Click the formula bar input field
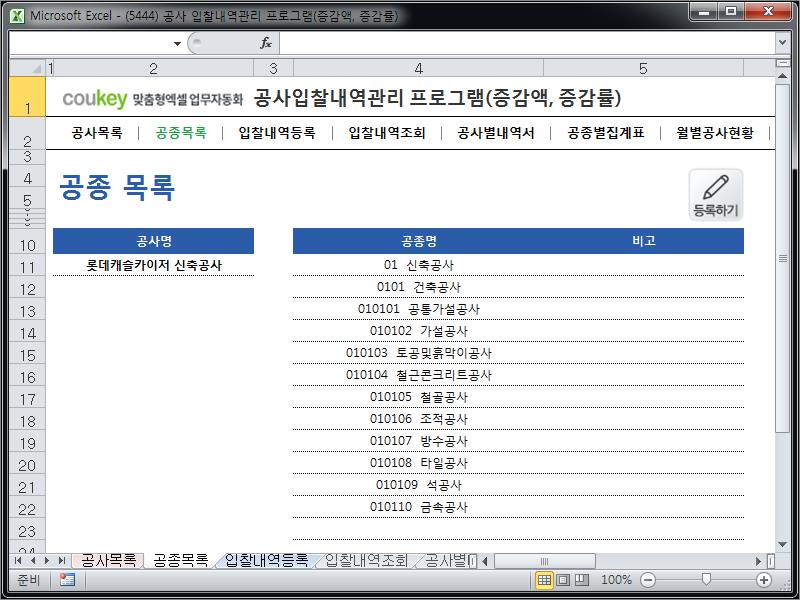This screenshot has width=800, height=600. [527, 43]
